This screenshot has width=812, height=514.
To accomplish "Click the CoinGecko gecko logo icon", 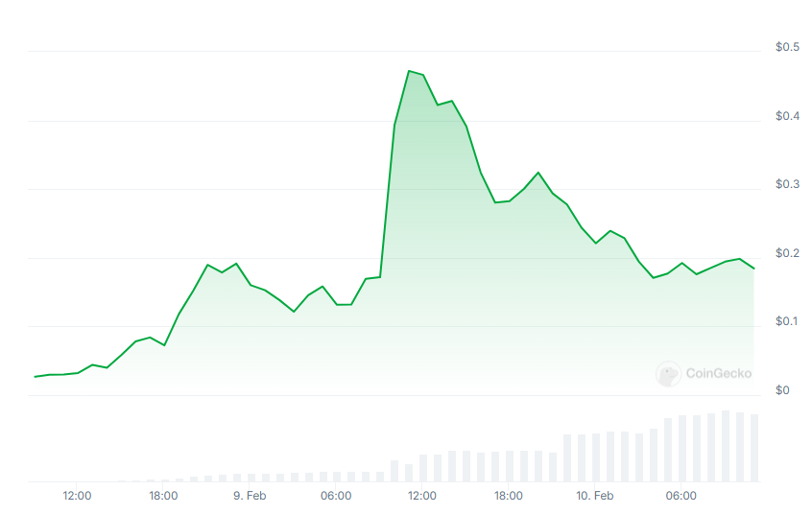I will [668, 374].
